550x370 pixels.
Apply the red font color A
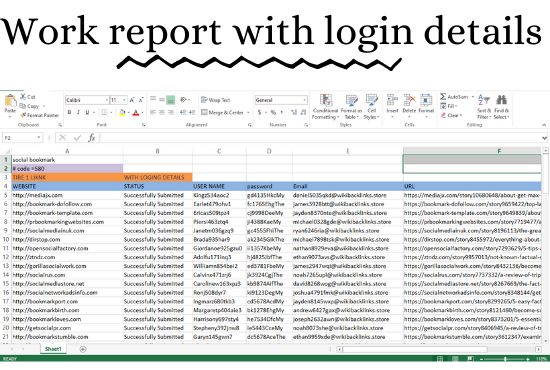tap(136, 113)
